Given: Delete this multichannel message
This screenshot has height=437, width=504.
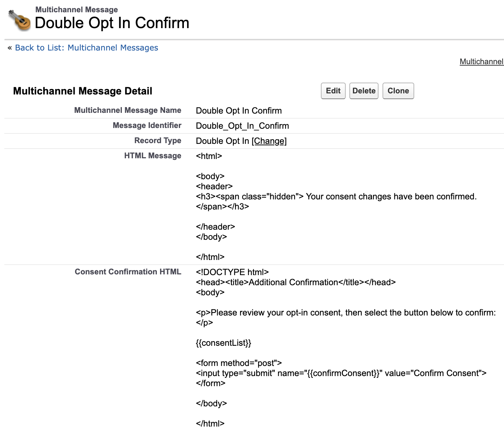Looking at the screenshot, I should [x=364, y=91].
